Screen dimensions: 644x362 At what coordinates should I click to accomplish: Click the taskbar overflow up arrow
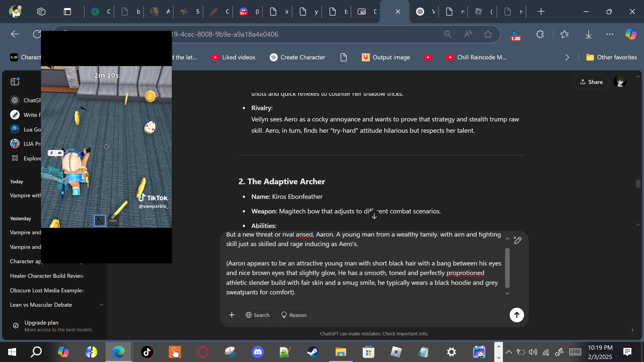tap(499, 347)
